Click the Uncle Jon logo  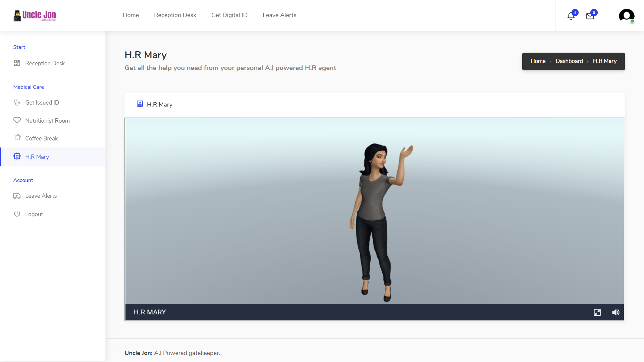tap(35, 15)
